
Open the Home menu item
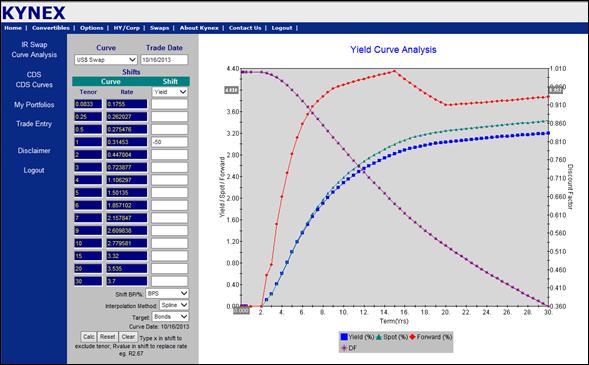click(13, 28)
